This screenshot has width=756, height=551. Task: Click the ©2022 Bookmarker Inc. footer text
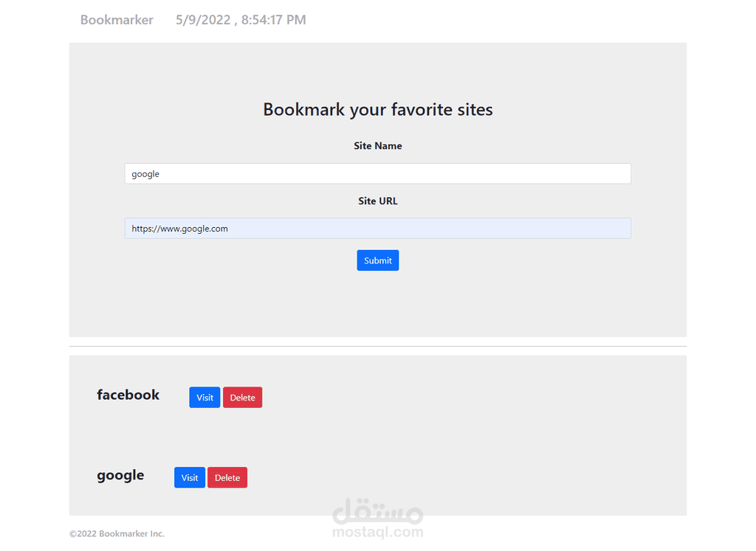click(117, 534)
